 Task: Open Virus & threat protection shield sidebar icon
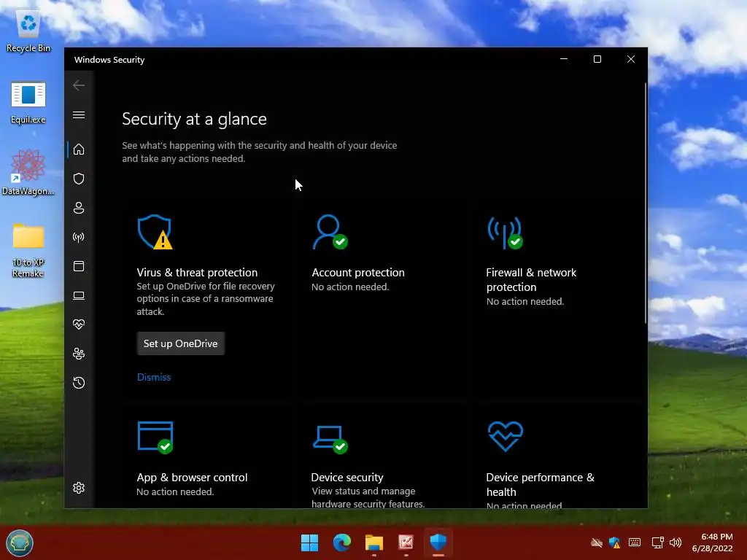coord(79,179)
